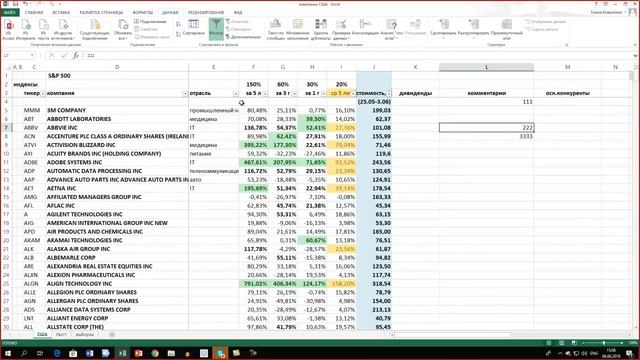The image size is (640, 360).
Task: Select column L header
Action: coord(486,67)
